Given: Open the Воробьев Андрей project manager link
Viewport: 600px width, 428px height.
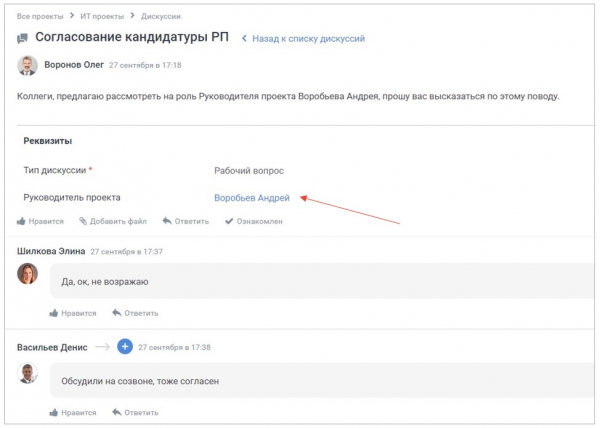Looking at the screenshot, I should pyautogui.click(x=252, y=198).
